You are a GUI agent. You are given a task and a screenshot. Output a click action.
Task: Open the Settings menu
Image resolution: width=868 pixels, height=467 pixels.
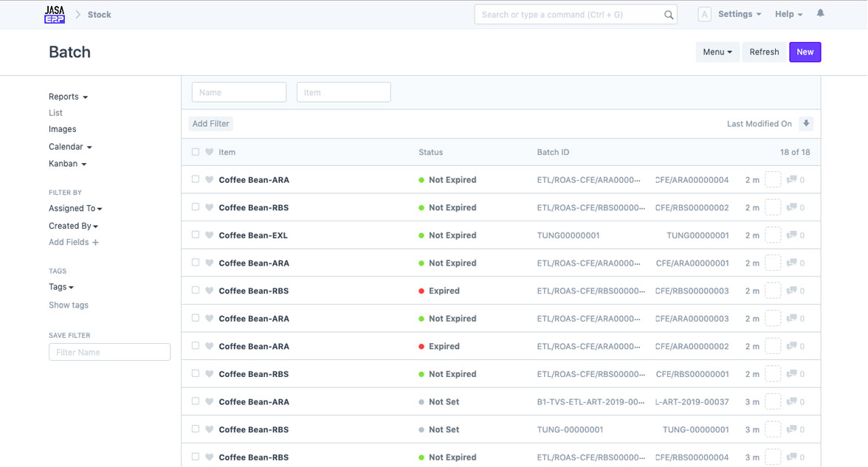[x=739, y=14]
